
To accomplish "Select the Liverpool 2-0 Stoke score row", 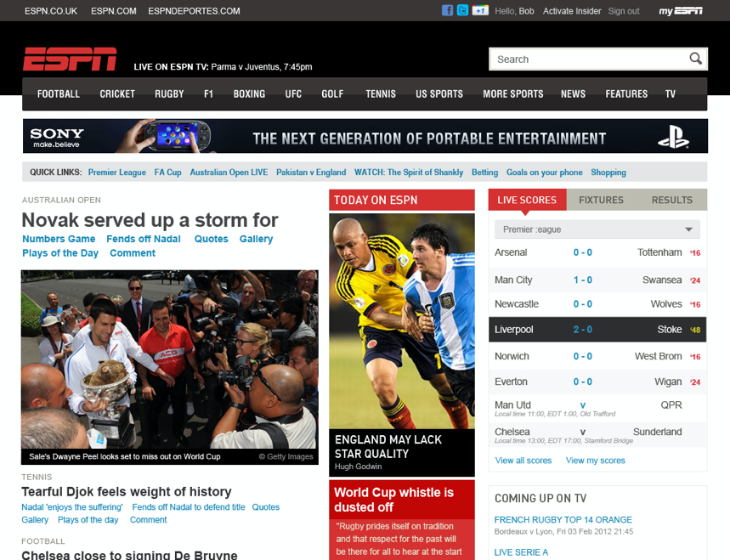I will click(x=597, y=330).
